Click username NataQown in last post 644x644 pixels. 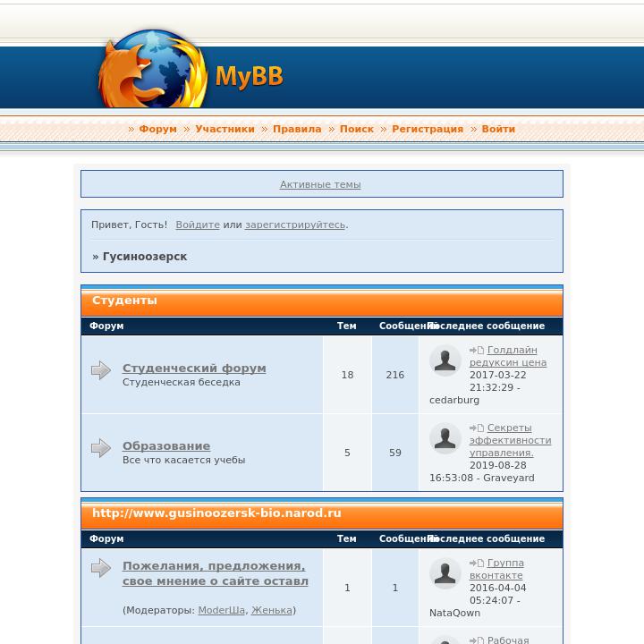tap(454, 613)
